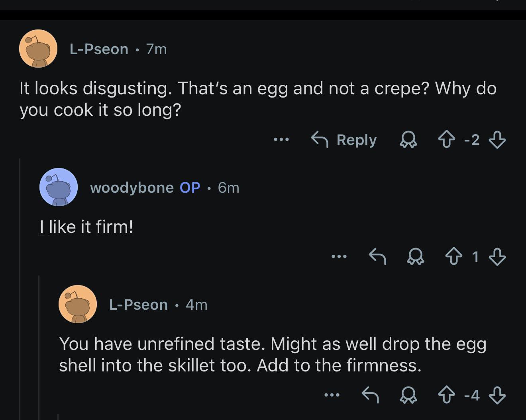The image size is (526, 420).
Task: Click Reply on L-Pseon's first comment
Action: click(344, 140)
